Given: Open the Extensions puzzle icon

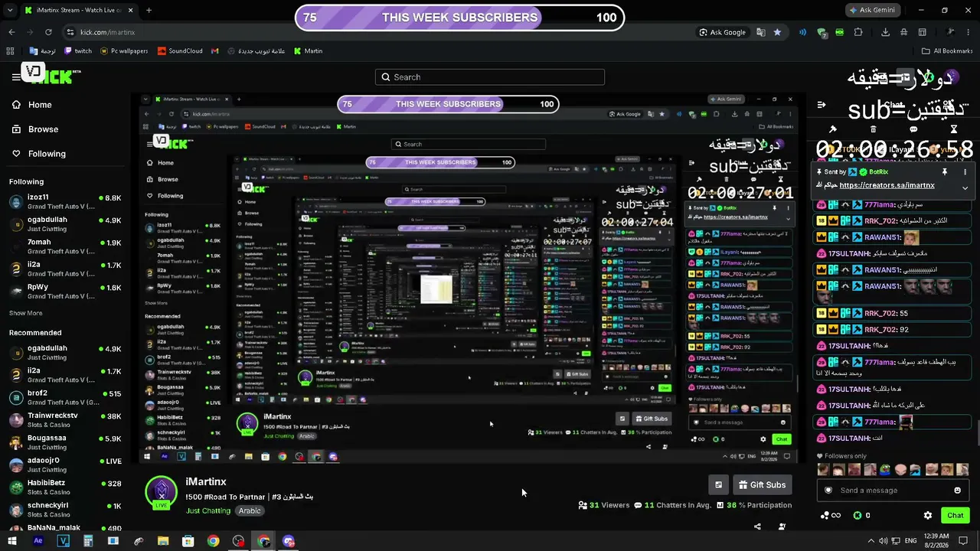Looking at the screenshot, I should pyautogui.click(x=858, y=32).
